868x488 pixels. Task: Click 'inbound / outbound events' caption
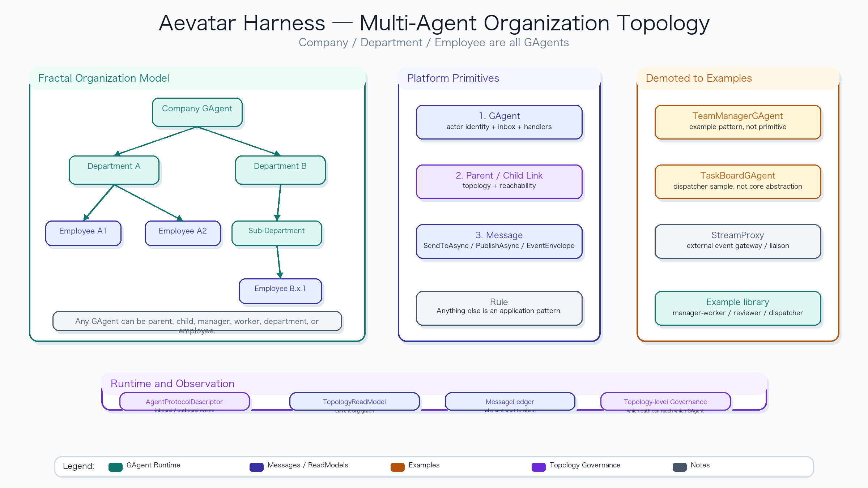184,411
